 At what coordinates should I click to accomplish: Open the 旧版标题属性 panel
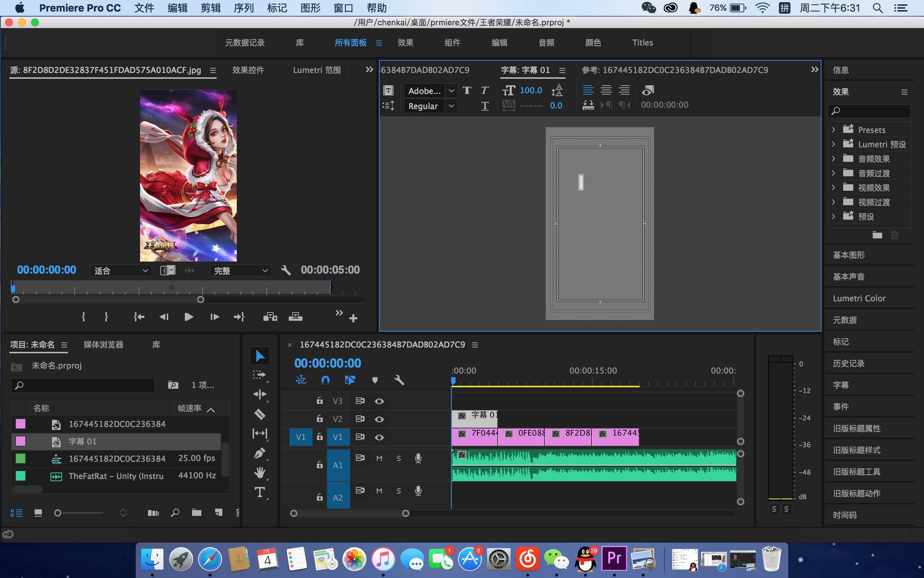(x=857, y=428)
